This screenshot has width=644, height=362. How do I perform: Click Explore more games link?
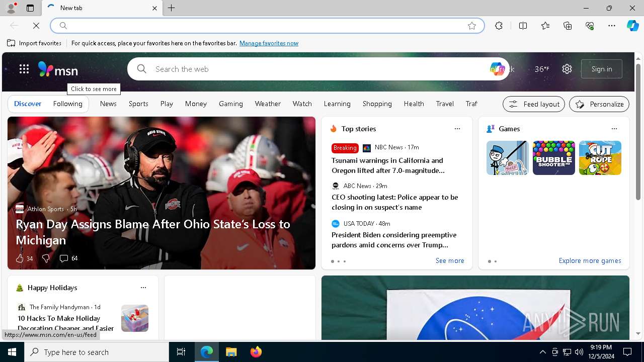[590, 260]
